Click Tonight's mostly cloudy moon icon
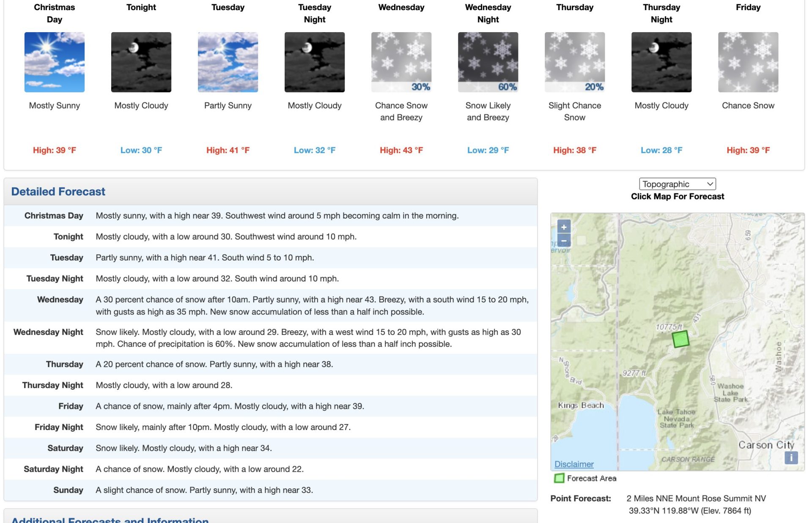The image size is (812, 523). (x=141, y=62)
